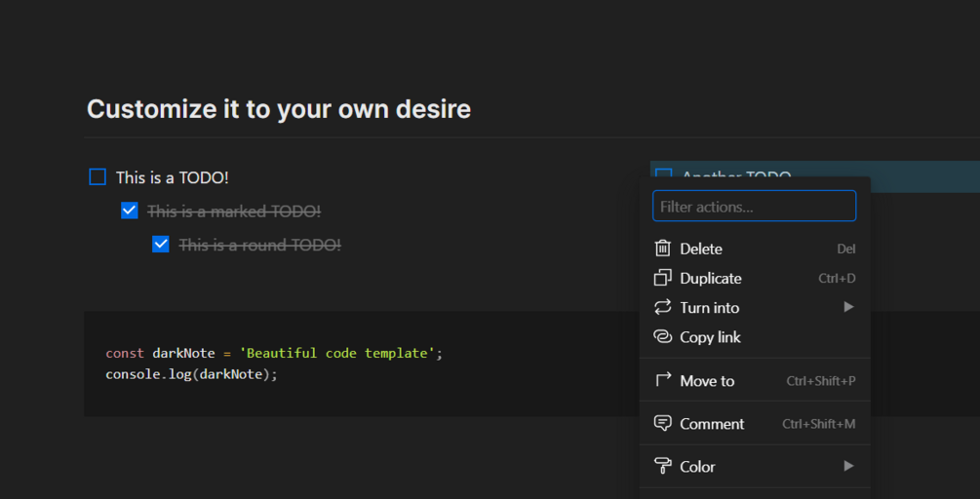Expand the Color submenu arrow

pyautogui.click(x=848, y=466)
